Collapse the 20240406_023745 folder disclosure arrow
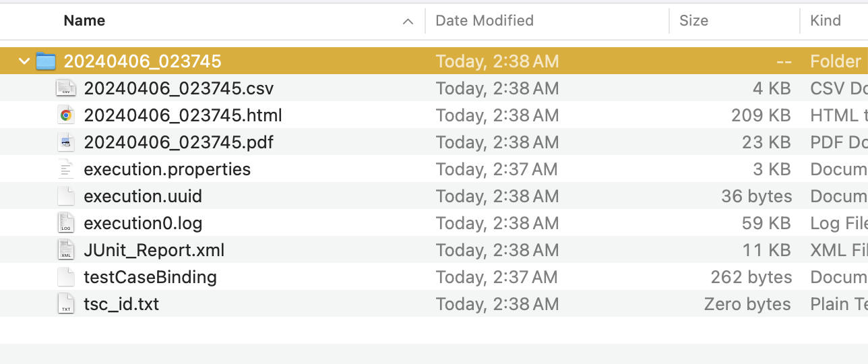868x364 pixels. [24, 61]
